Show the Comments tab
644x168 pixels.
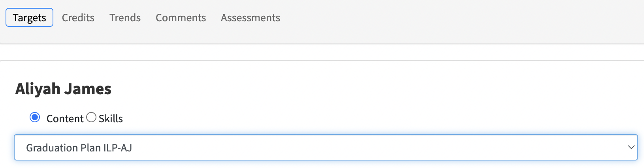(181, 18)
